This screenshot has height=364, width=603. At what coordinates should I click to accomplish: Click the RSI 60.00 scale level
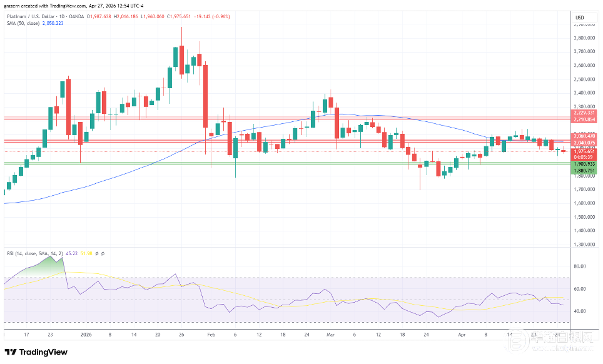(580, 289)
